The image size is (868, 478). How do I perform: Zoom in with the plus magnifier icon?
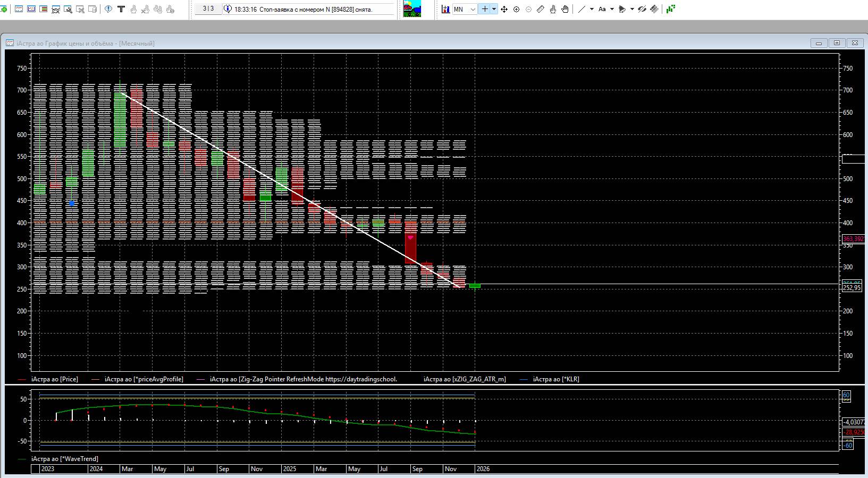tap(516, 9)
